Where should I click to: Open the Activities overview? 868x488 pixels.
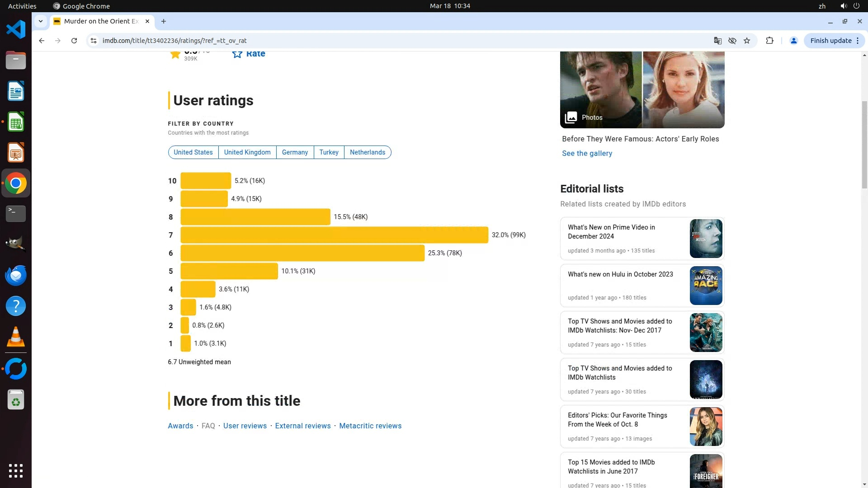(x=22, y=6)
